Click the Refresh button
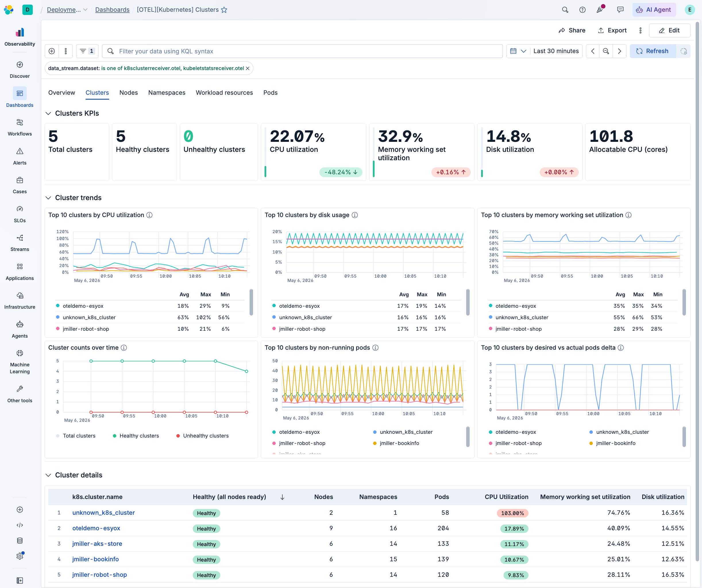This screenshot has height=588, width=702. click(x=653, y=51)
